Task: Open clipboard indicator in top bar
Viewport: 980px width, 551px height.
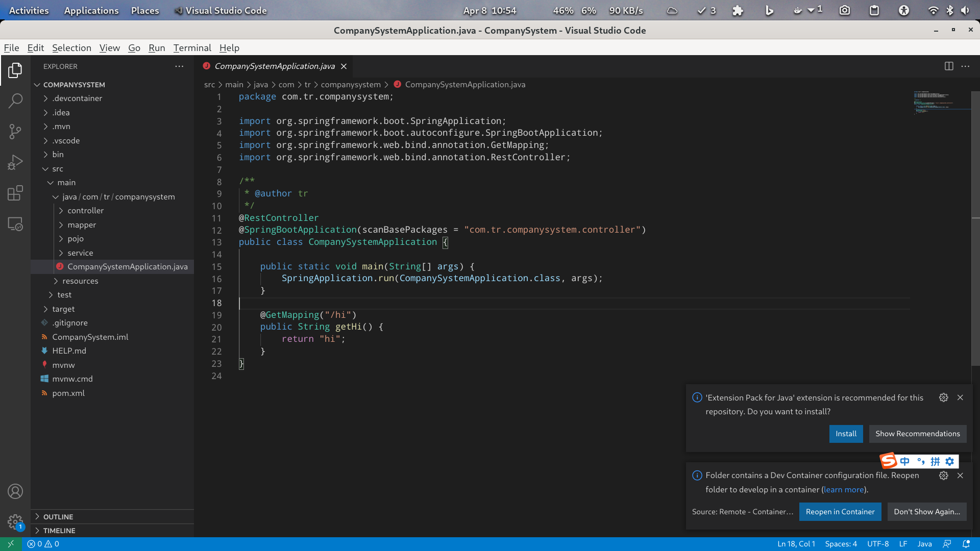Action: [874, 10]
